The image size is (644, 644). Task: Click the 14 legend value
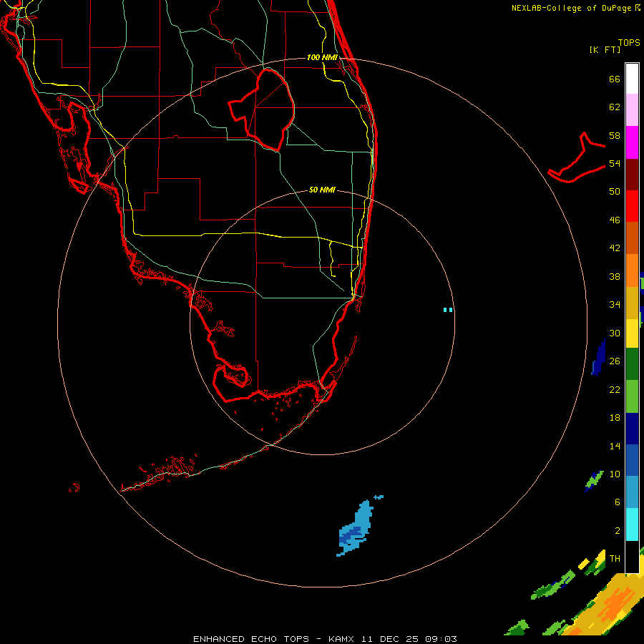click(x=615, y=446)
